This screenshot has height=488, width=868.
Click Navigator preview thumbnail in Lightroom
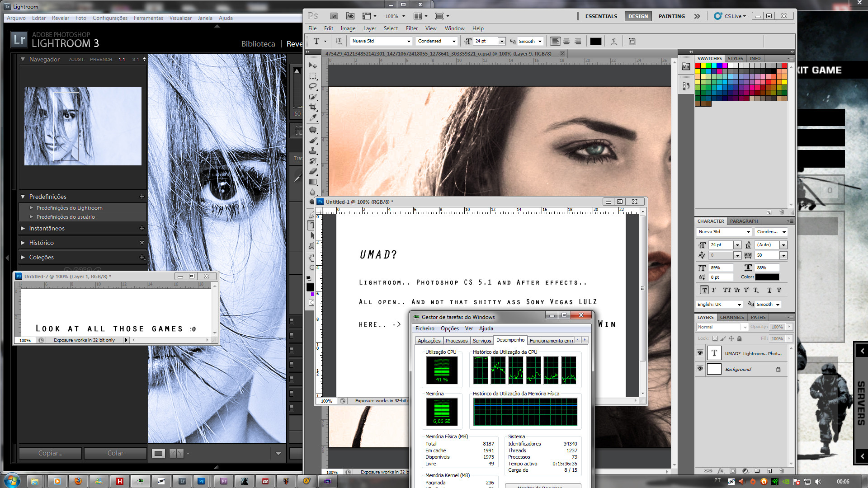click(83, 126)
